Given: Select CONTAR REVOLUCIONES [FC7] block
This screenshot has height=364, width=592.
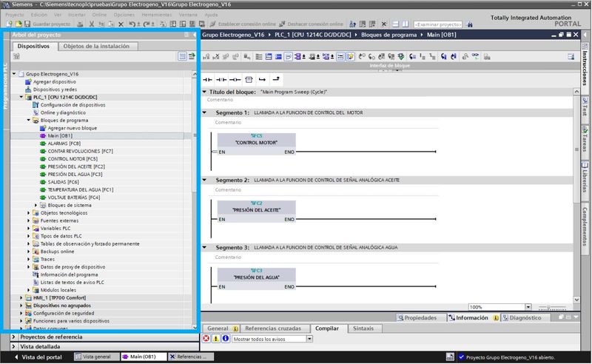Looking at the screenshot, I should [80, 151].
